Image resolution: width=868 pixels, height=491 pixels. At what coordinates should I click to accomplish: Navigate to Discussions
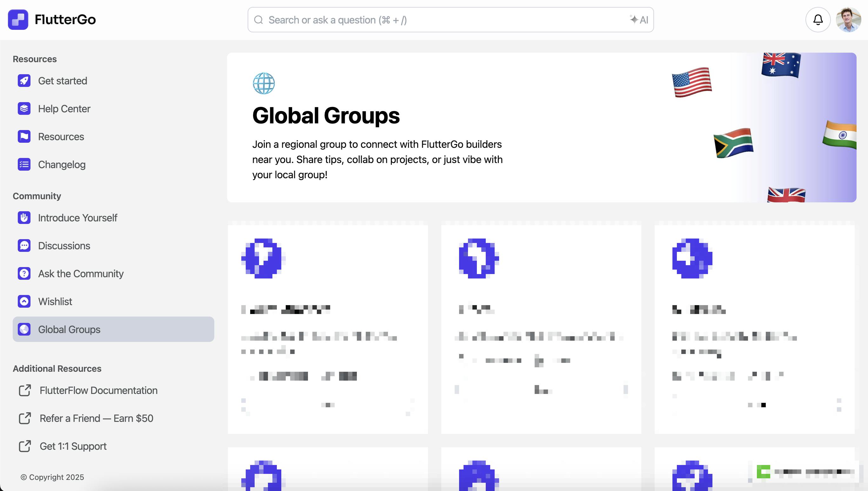click(64, 246)
